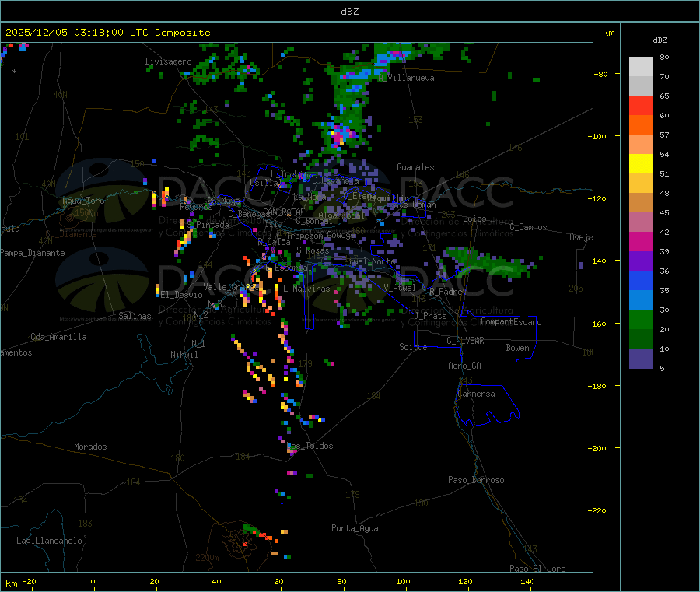Click the J_Prats place label
Screen dimensions: 700x592
tap(431, 316)
